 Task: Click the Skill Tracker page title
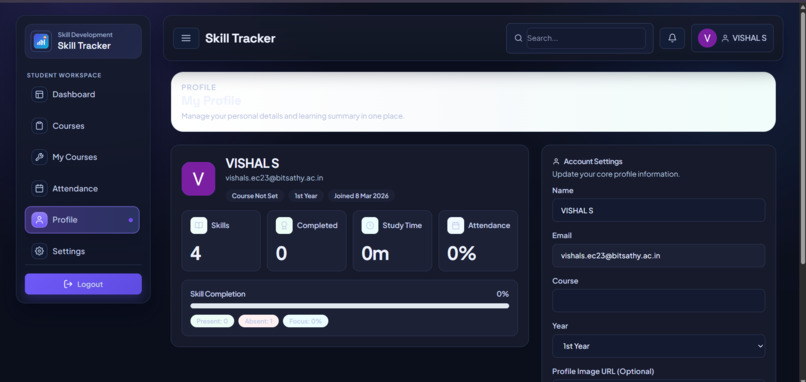(x=240, y=38)
